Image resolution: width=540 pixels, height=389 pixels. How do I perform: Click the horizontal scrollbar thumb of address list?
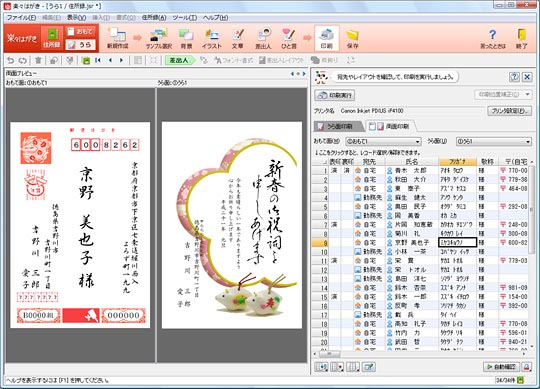coord(329,354)
